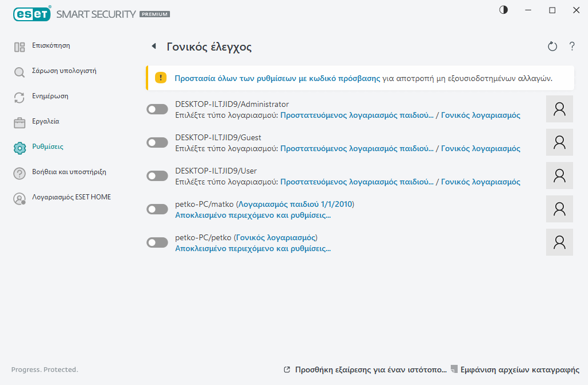Choose Γονικός λογαριασμός for DESKTOP-ILTJID9/User
588x385 pixels.
click(481, 182)
